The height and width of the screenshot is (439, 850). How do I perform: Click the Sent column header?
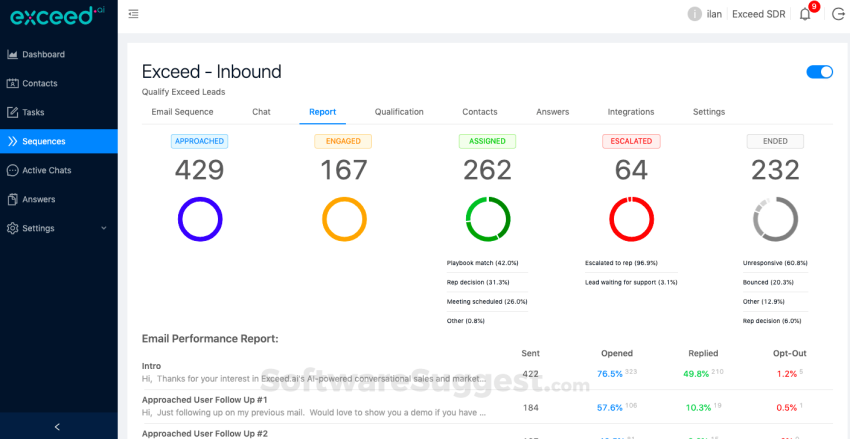click(530, 353)
